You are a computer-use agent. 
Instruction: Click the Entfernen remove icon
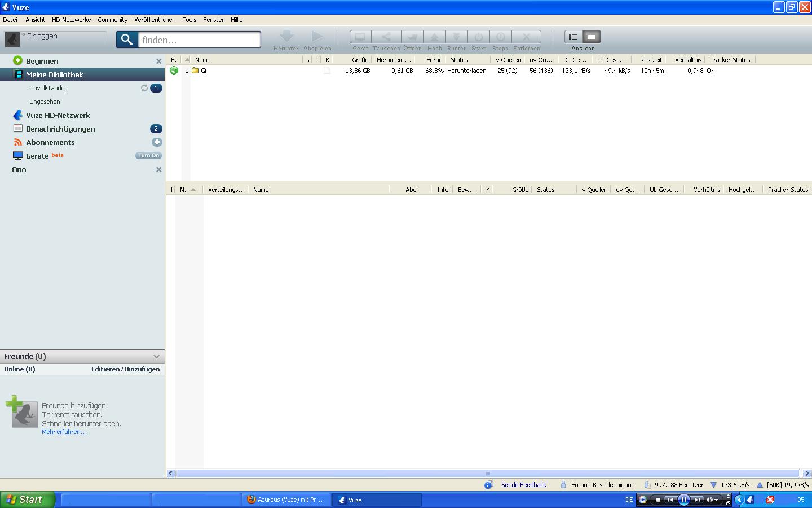[x=526, y=37]
